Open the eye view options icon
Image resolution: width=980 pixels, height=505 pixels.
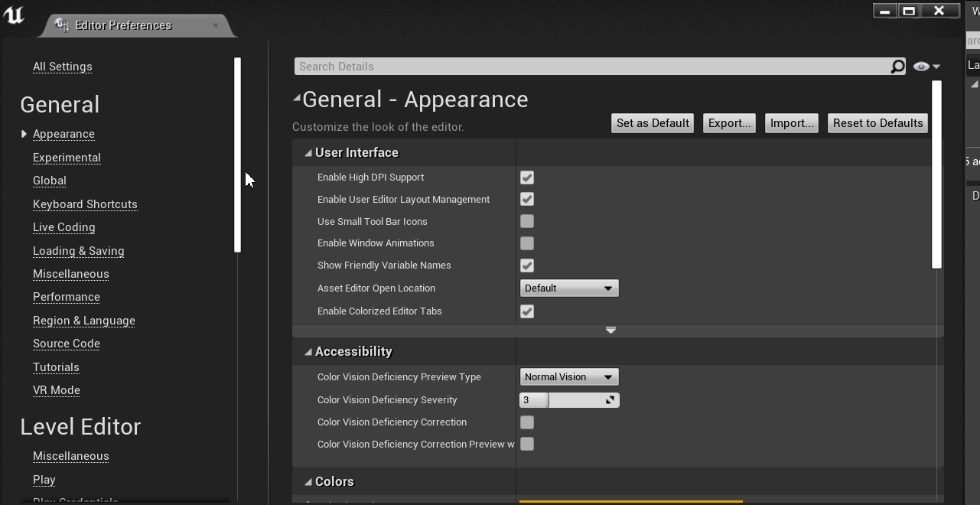click(921, 66)
